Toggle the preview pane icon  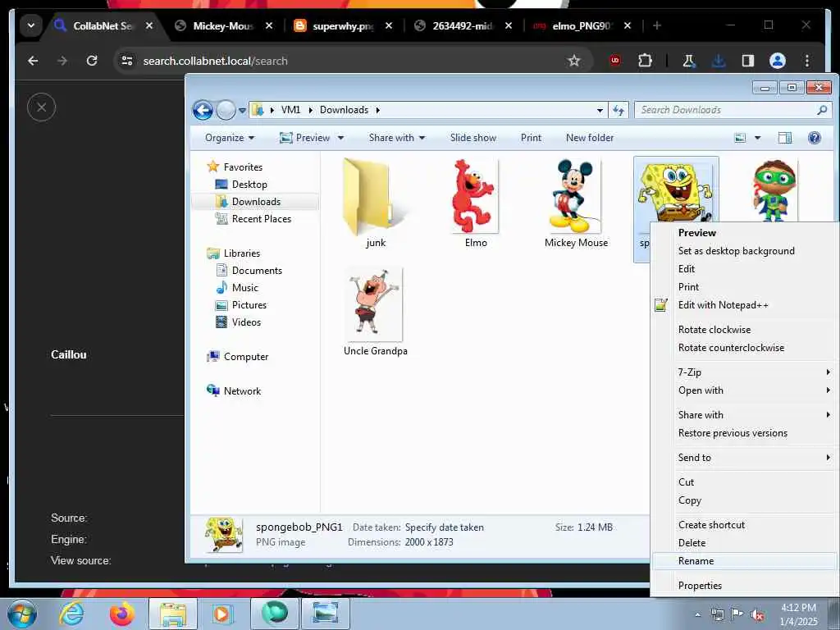[785, 138]
